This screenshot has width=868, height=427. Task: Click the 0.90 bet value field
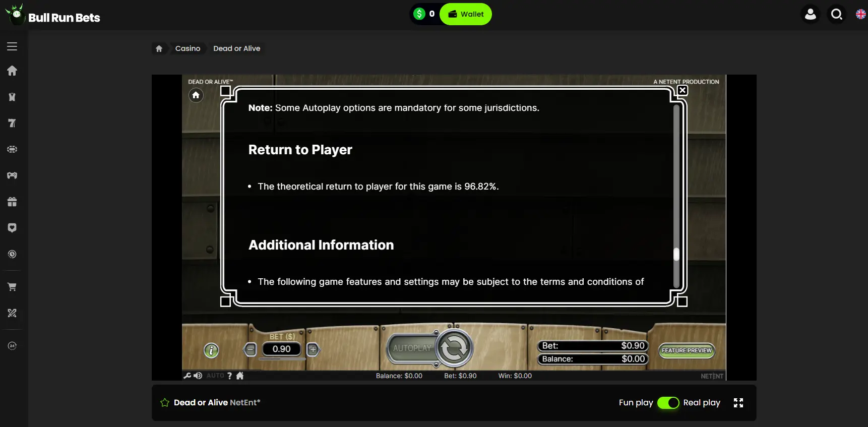click(282, 349)
